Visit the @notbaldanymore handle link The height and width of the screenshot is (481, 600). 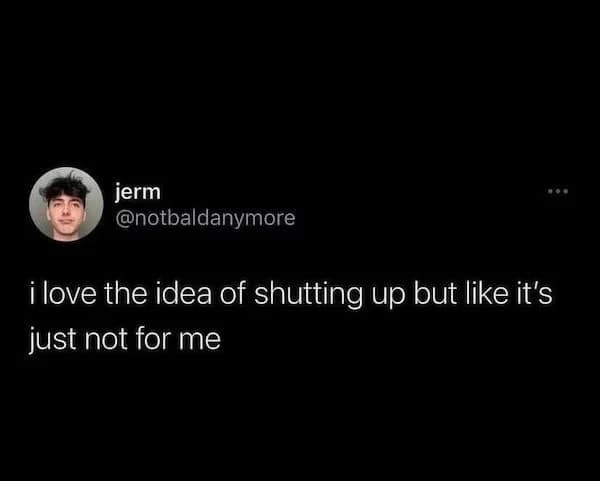tap(205, 218)
